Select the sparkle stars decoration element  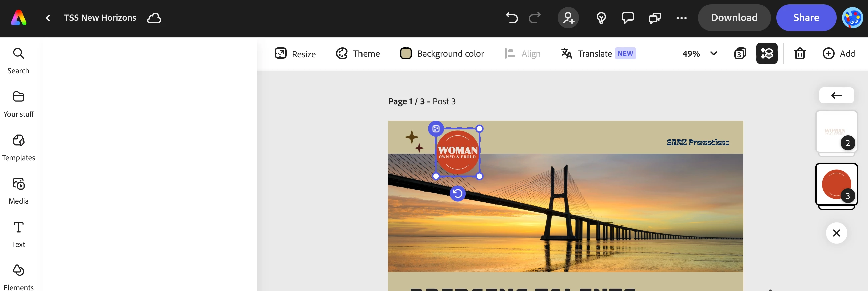(414, 141)
